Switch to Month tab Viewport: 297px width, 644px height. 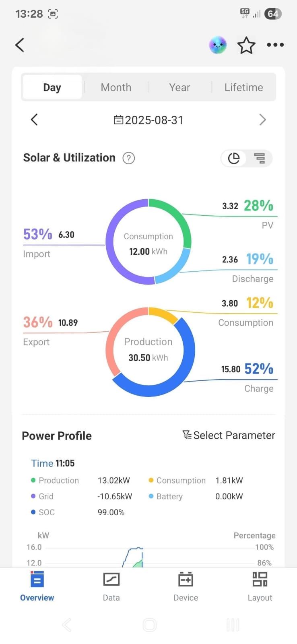(x=116, y=87)
